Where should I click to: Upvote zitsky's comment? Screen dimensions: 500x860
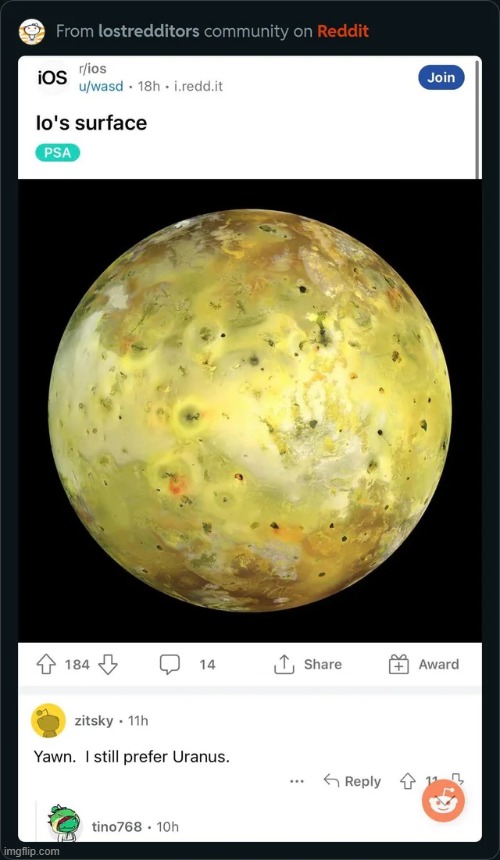(408, 781)
